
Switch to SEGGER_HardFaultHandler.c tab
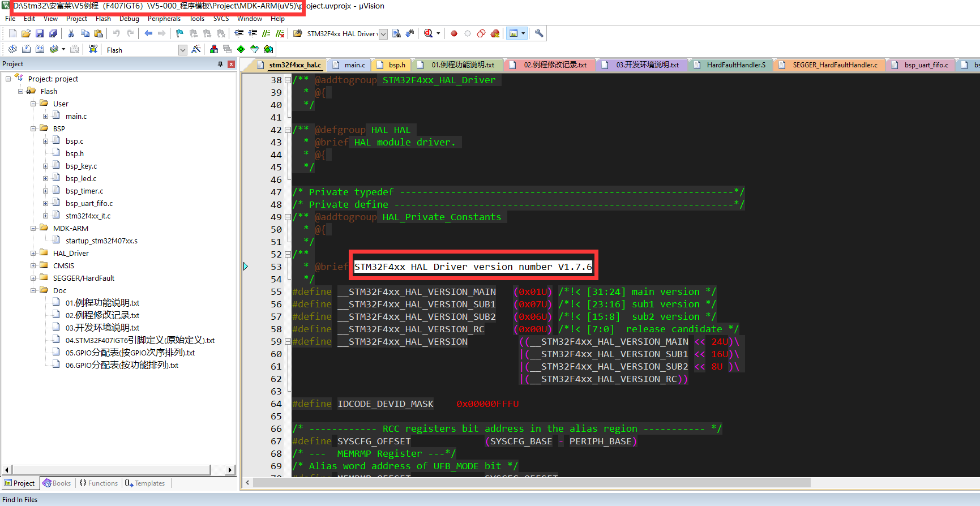[829, 65]
